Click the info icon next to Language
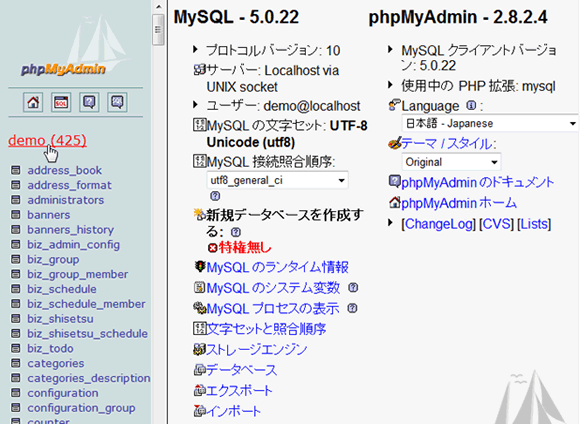This screenshot has width=580, height=424. pyautogui.click(x=471, y=105)
